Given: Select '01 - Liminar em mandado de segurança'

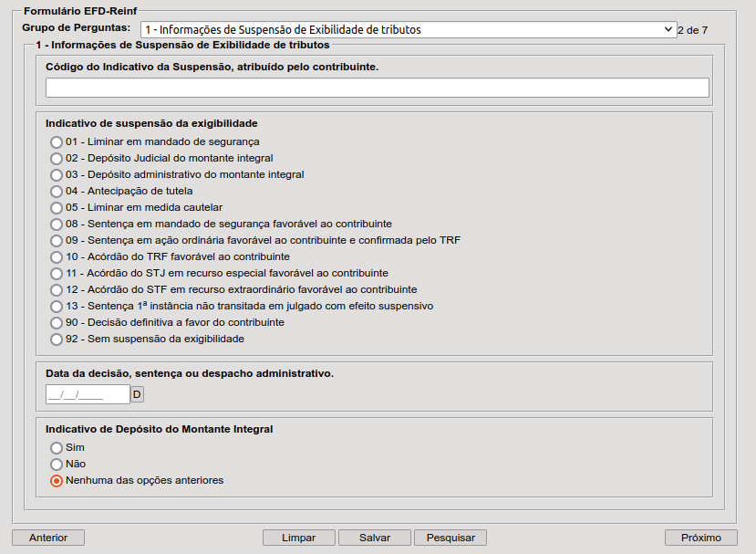Looking at the screenshot, I should pyautogui.click(x=57, y=142).
